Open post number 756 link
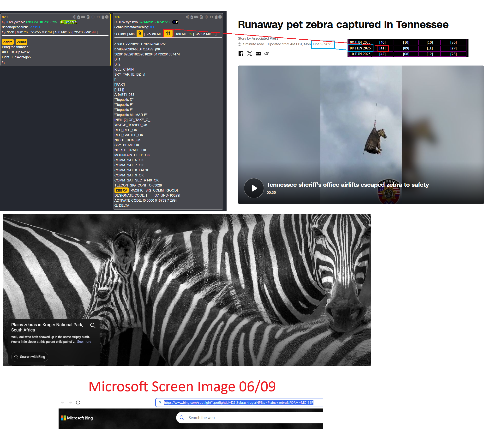Viewport: 504px width, 445px height. 117,17
